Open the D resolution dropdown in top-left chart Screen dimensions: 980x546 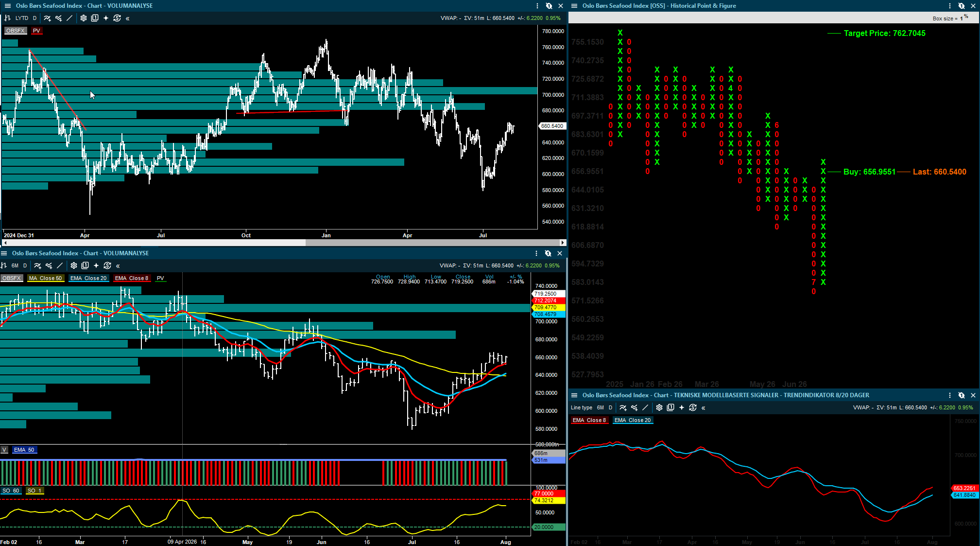34,18
